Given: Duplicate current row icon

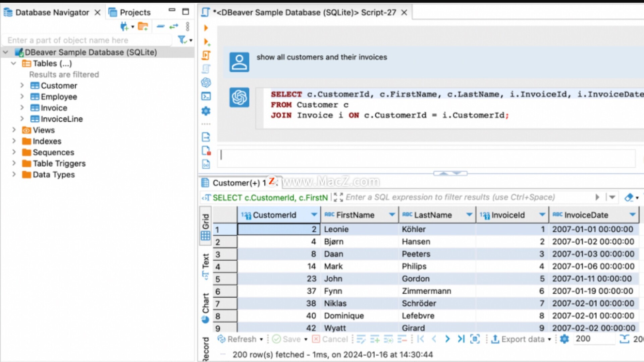Looking at the screenshot, I should point(388,339).
